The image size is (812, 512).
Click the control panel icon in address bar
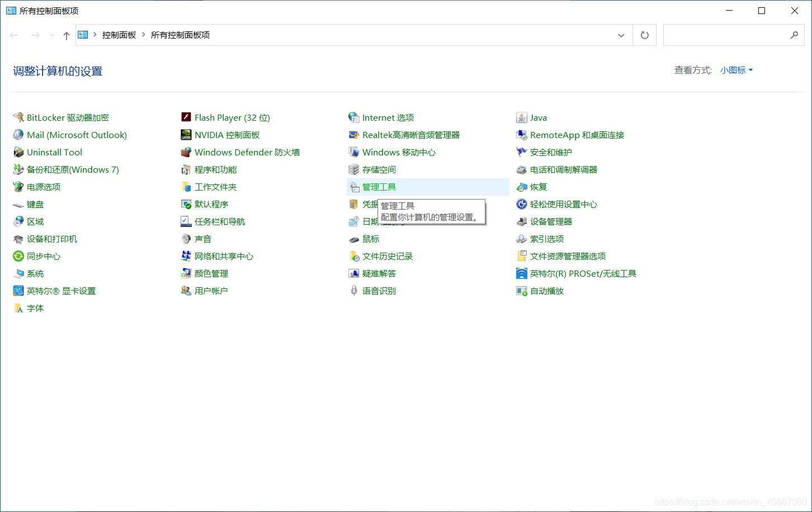tap(83, 35)
